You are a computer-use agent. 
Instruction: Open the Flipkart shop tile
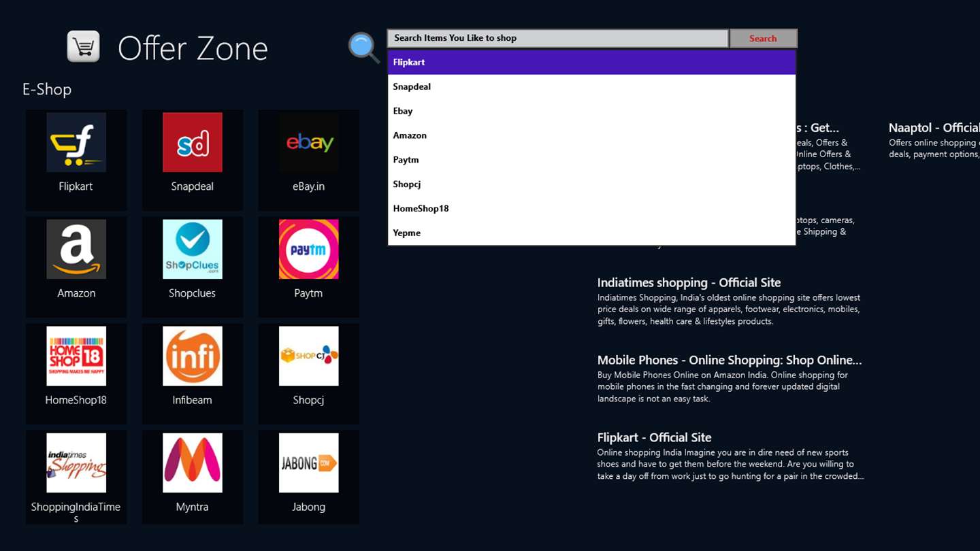pos(76,160)
